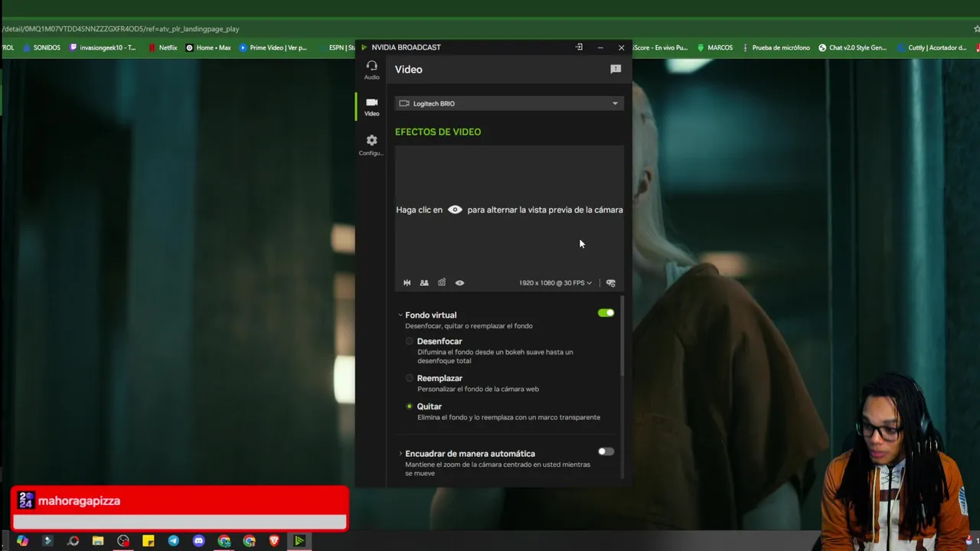Enable Encuadrar de manera automática switch
Image resolution: width=980 pixels, height=551 pixels.
[606, 452]
